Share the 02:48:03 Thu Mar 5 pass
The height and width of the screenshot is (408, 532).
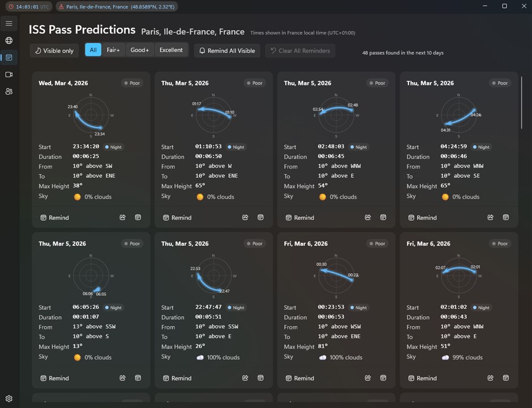368,217
